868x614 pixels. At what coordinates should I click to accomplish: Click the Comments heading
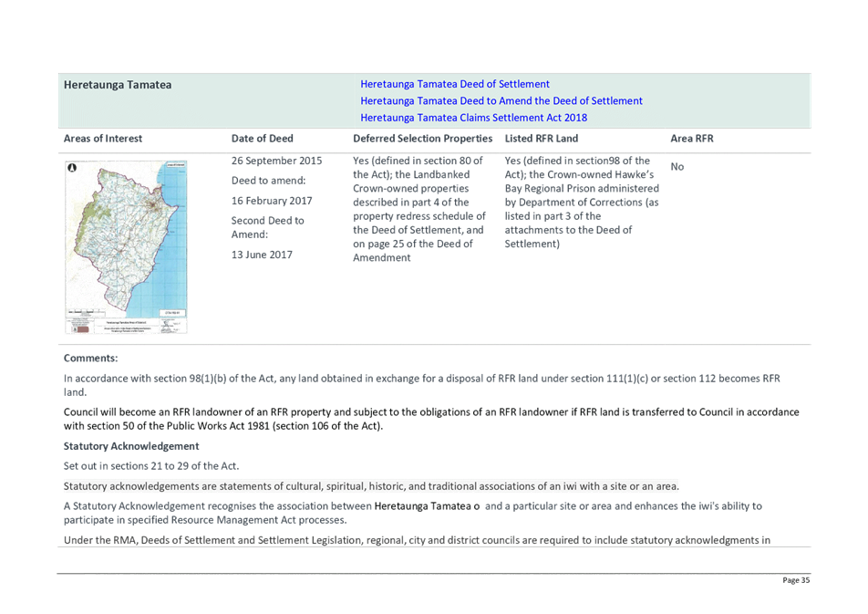(90, 359)
